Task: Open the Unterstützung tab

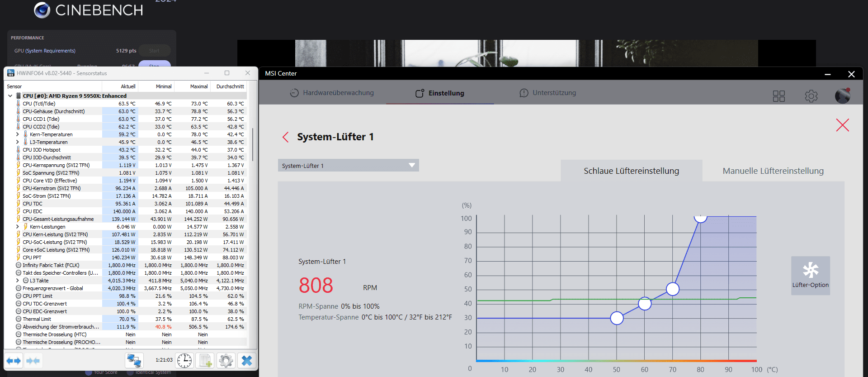Action: (548, 93)
